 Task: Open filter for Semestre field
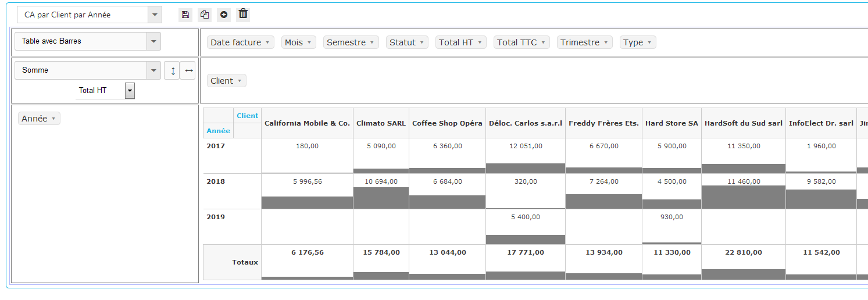pyautogui.click(x=372, y=42)
